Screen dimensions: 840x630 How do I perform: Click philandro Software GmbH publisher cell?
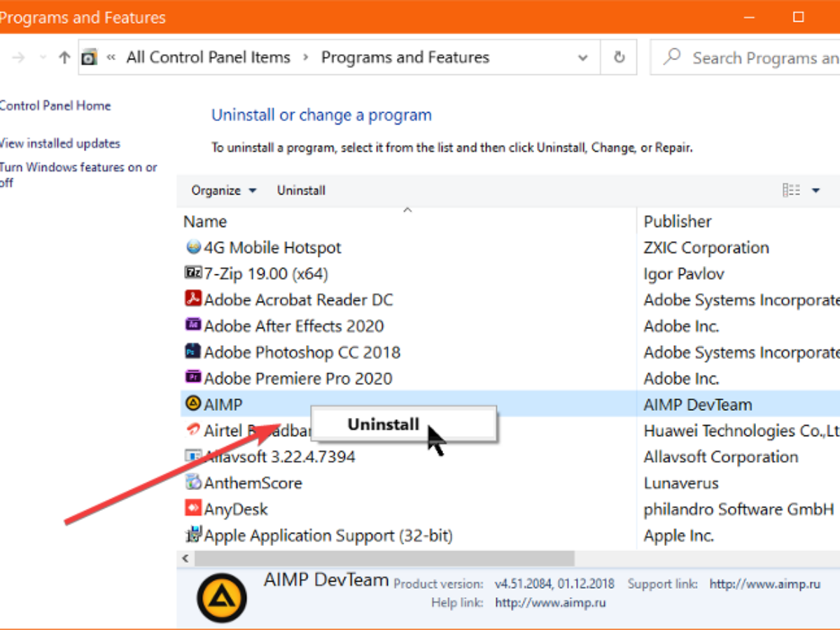pyautogui.click(x=739, y=509)
